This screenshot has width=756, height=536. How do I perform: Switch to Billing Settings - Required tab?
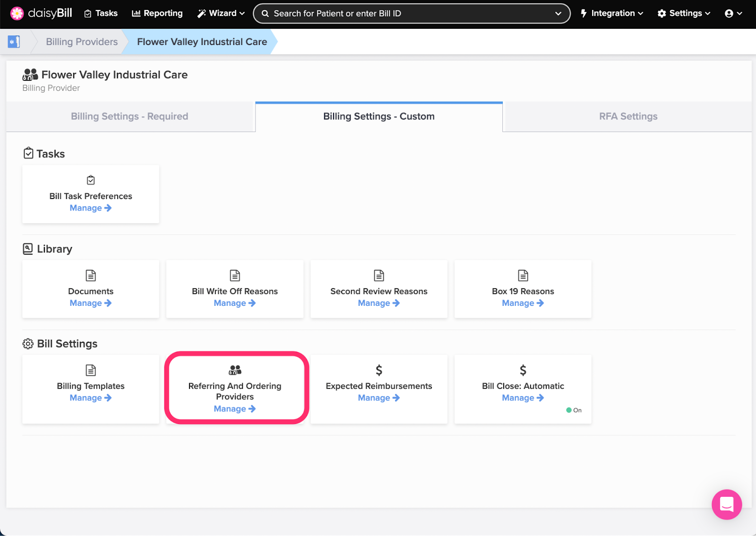click(130, 116)
